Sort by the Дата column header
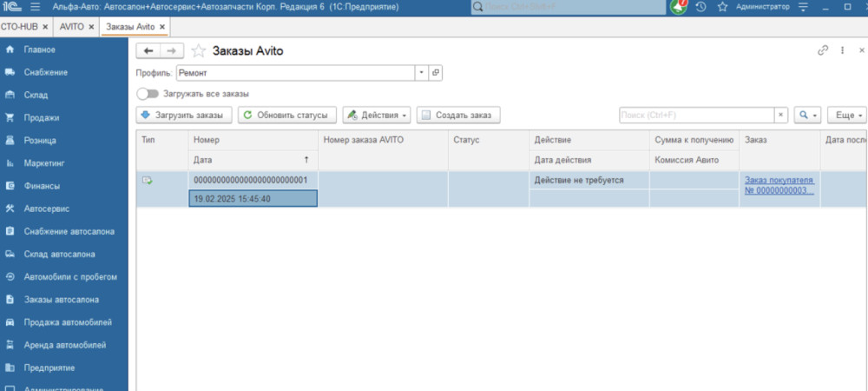The width and height of the screenshot is (868, 391). (x=253, y=160)
